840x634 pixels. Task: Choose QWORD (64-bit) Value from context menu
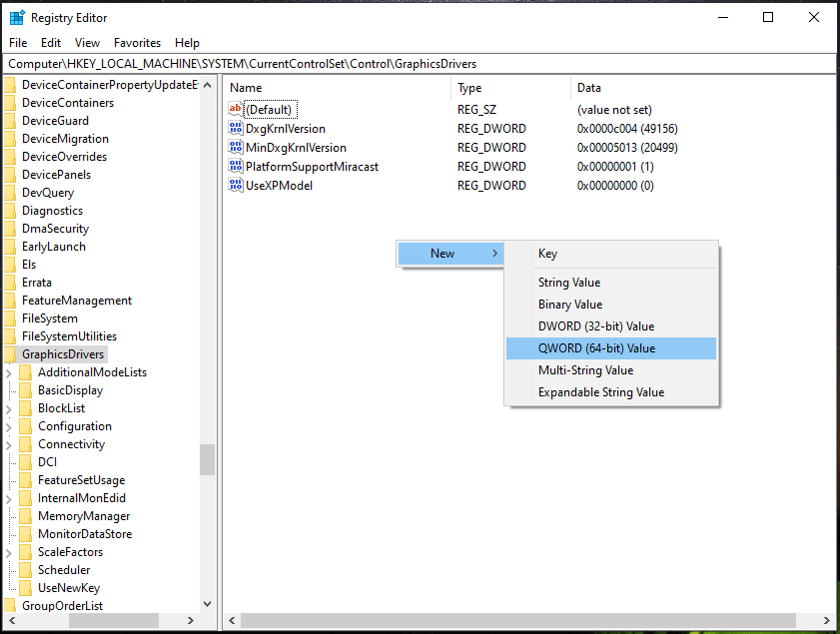click(598, 347)
